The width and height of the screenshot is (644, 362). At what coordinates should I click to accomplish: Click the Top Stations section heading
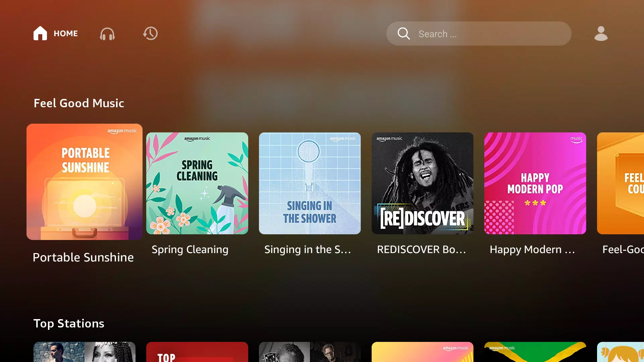pos(69,323)
